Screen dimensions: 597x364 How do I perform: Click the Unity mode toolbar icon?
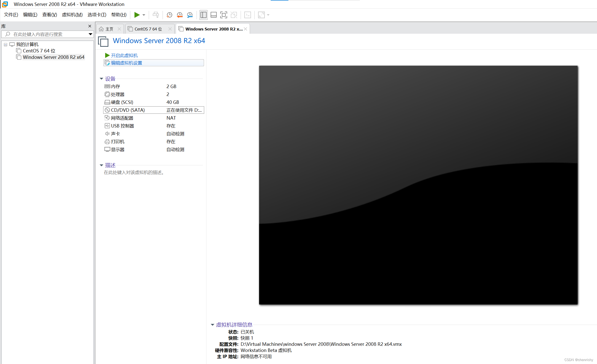pos(234,15)
